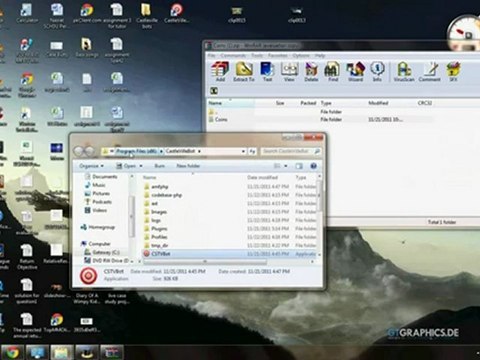Click the SFX icon in WinRAR toolbar
Image resolution: width=480 pixels, height=360 pixels.
(453, 71)
